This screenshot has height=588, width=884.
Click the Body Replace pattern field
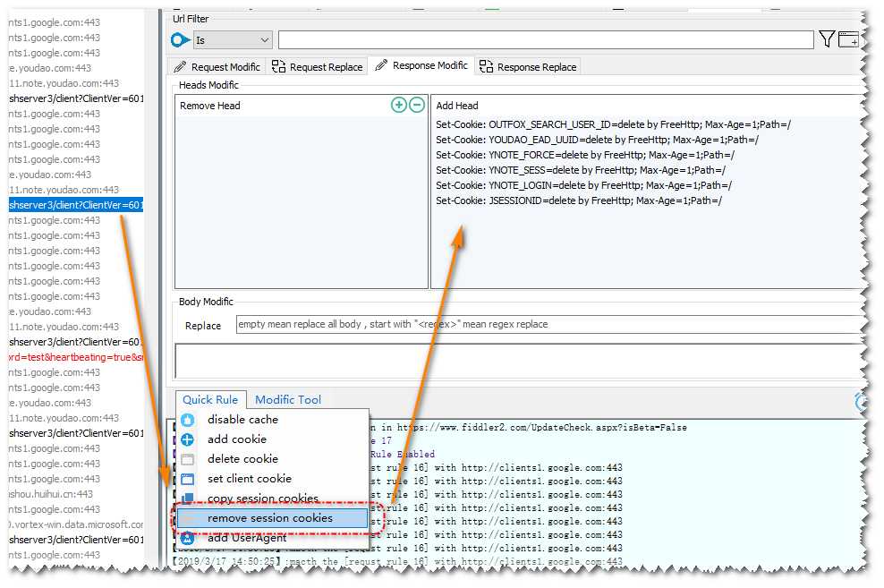[550, 324]
